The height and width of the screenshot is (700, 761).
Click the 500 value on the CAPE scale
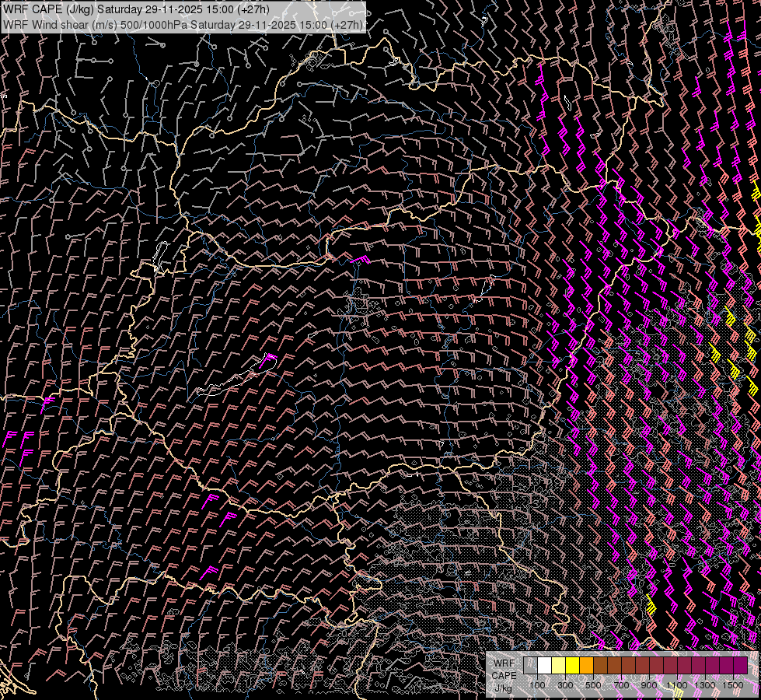tap(593, 685)
